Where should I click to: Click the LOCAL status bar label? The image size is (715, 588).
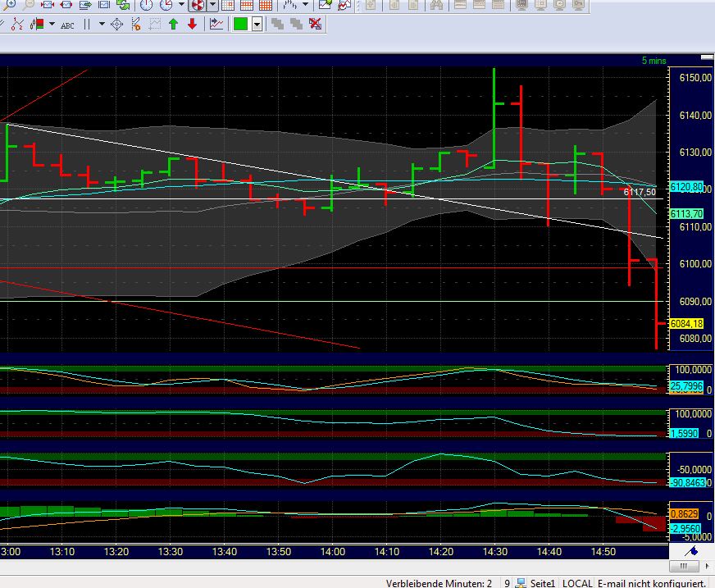click(x=576, y=582)
